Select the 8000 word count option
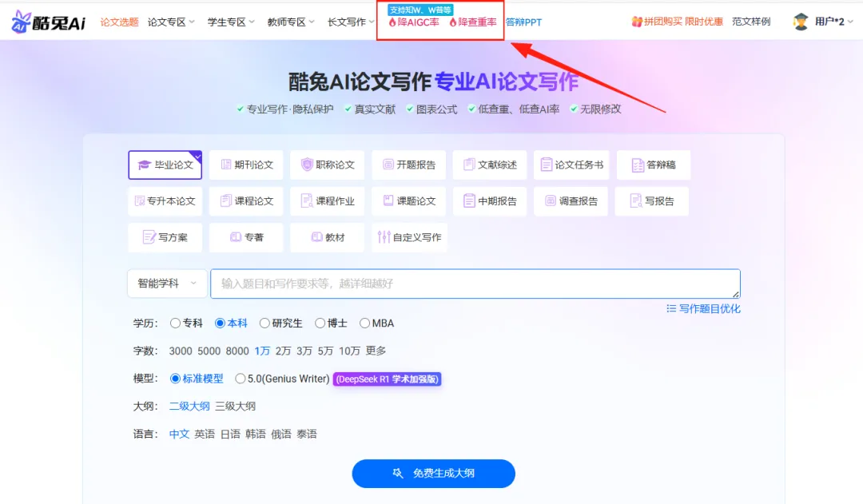This screenshot has height=504, width=863. pyautogui.click(x=237, y=351)
